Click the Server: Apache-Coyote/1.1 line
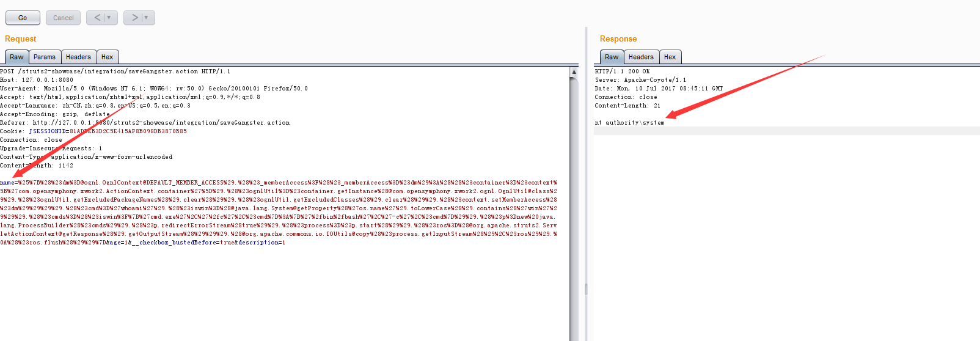Viewport: 980px width, 341px height. click(640, 80)
